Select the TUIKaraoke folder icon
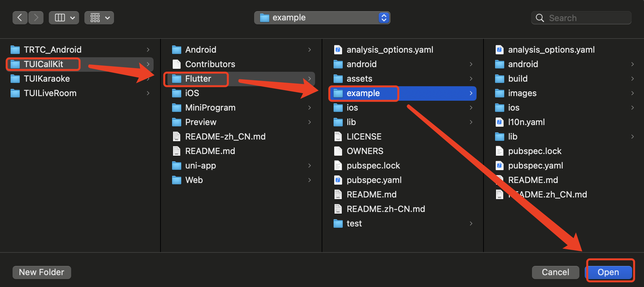Image resolution: width=644 pixels, height=287 pixels. click(15, 79)
